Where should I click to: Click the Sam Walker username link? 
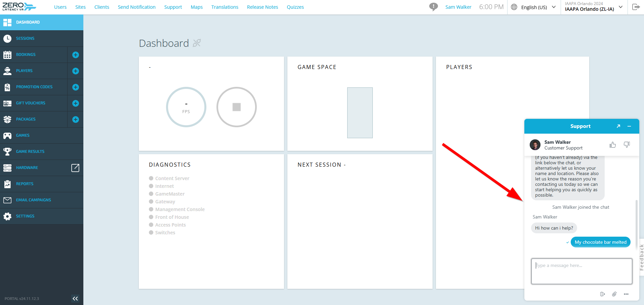458,7
